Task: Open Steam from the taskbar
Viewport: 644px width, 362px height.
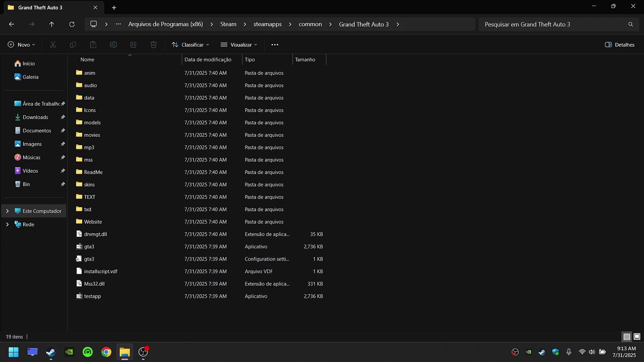Action: (51, 352)
